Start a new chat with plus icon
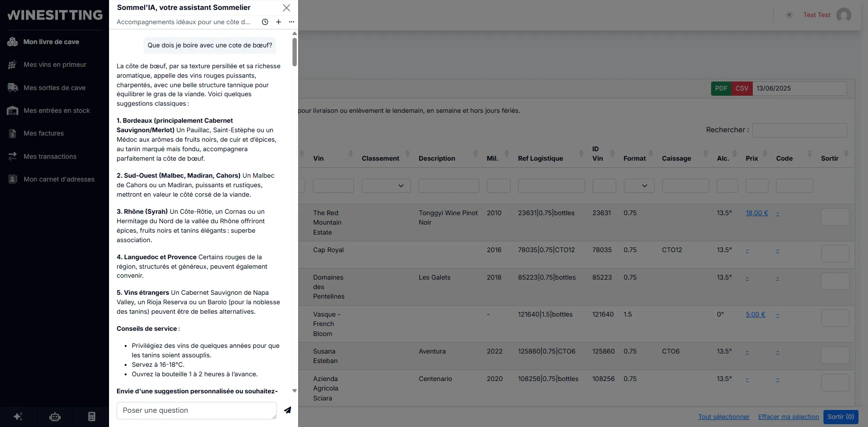868x427 pixels. [278, 22]
